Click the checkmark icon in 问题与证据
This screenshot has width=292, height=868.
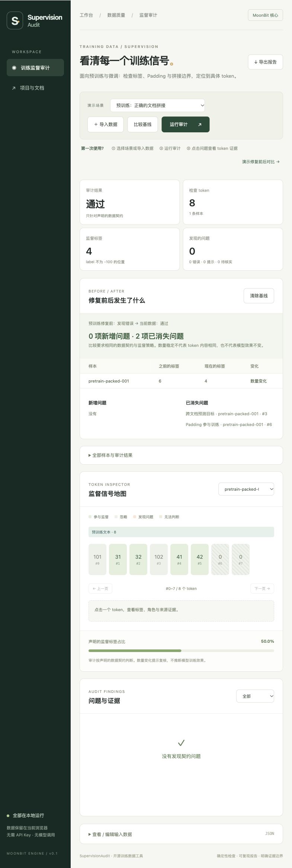tap(181, 743)
